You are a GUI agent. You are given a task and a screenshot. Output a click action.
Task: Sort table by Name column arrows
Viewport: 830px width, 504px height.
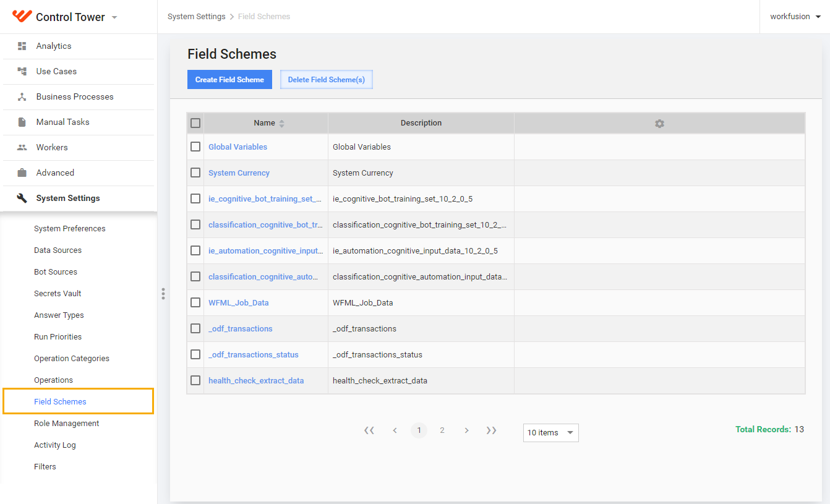(x=282, y=124)
